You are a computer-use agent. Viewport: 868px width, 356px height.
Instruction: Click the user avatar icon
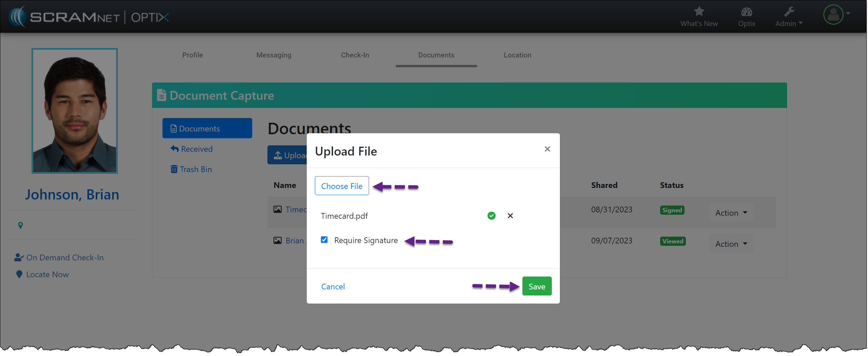833,15
